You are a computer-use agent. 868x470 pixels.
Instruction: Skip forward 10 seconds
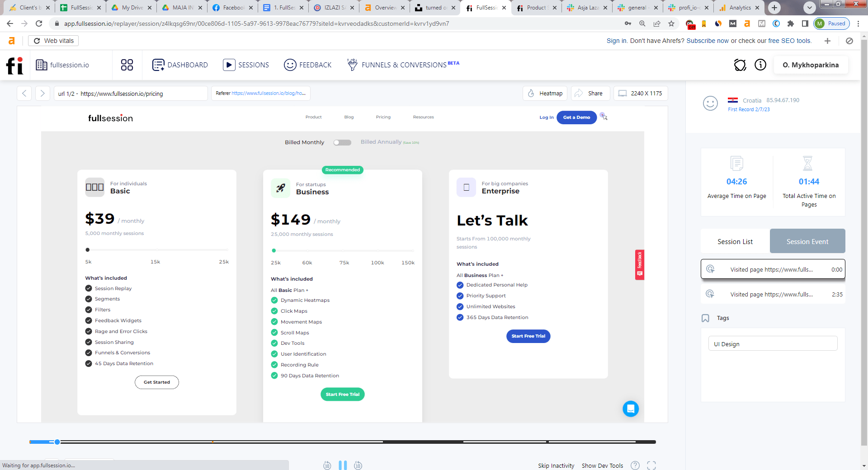358,465
